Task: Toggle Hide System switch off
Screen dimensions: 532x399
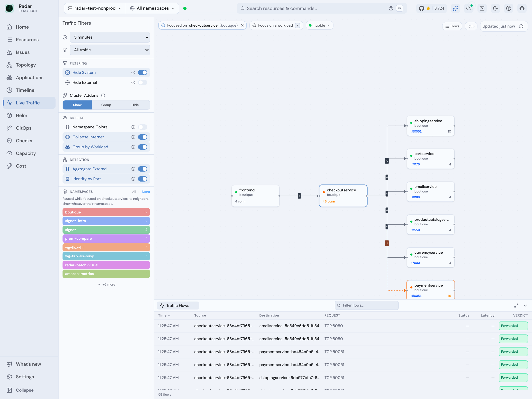Action: tap(143, 72)
